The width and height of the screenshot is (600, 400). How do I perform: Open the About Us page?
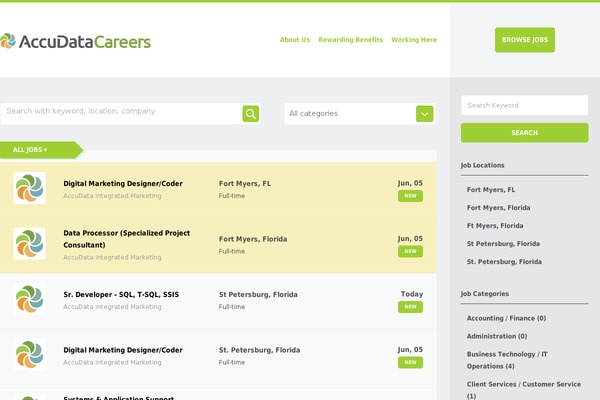(x=295, y=39)
